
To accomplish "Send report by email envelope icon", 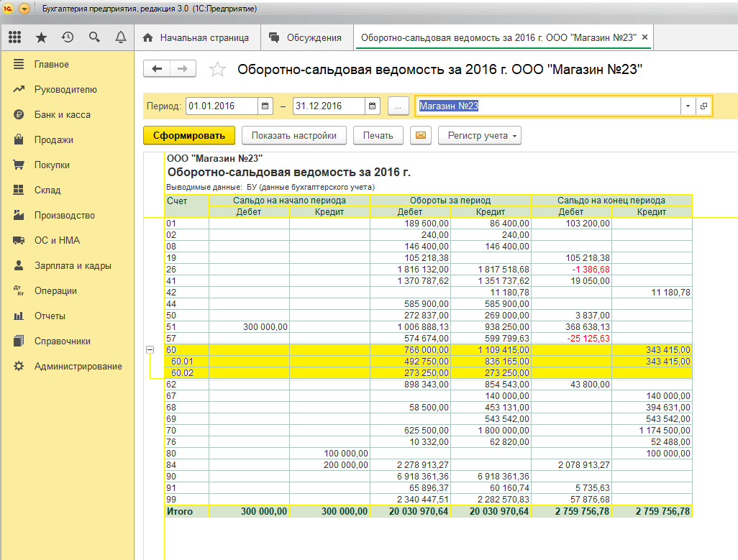I will coord(420,135).
